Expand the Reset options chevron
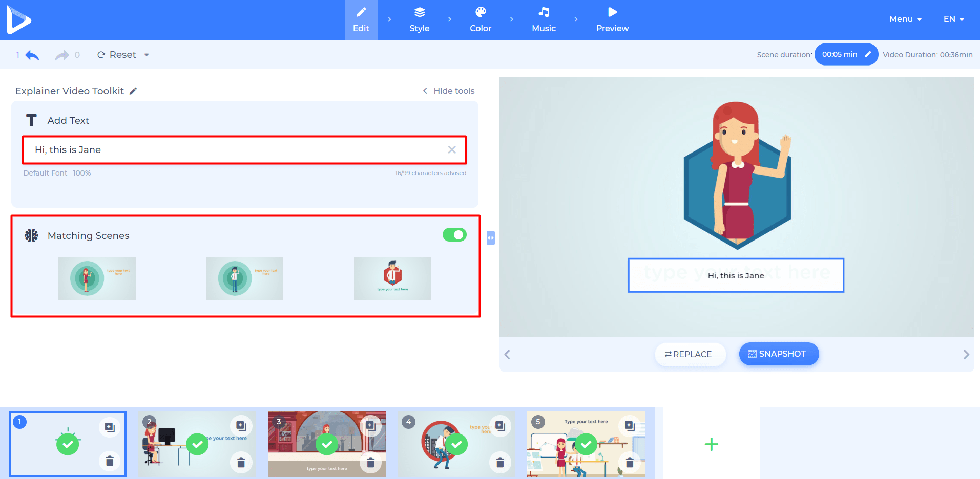This screenshot has height=479, width=980. point(147,54)
